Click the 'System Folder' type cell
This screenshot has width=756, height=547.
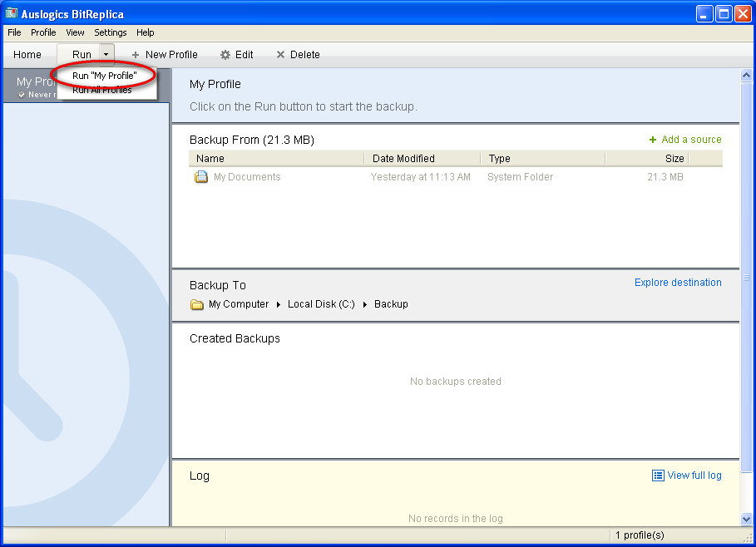[521, 177]
